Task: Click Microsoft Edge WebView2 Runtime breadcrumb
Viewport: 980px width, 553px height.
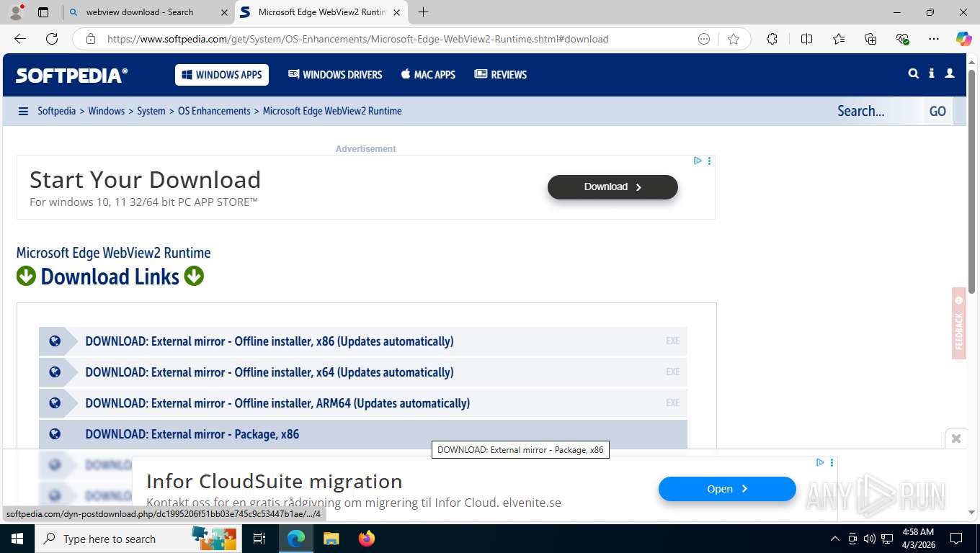Action: click(x=332, y=111)
